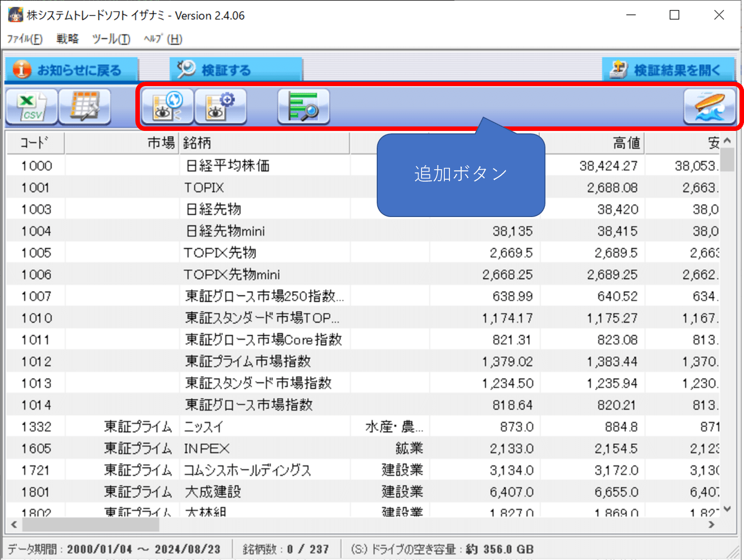The width and height of the screenshot is (744, 560).
Task: Select the 東証グロース市場Core指数 row
Action: [363, 339]
